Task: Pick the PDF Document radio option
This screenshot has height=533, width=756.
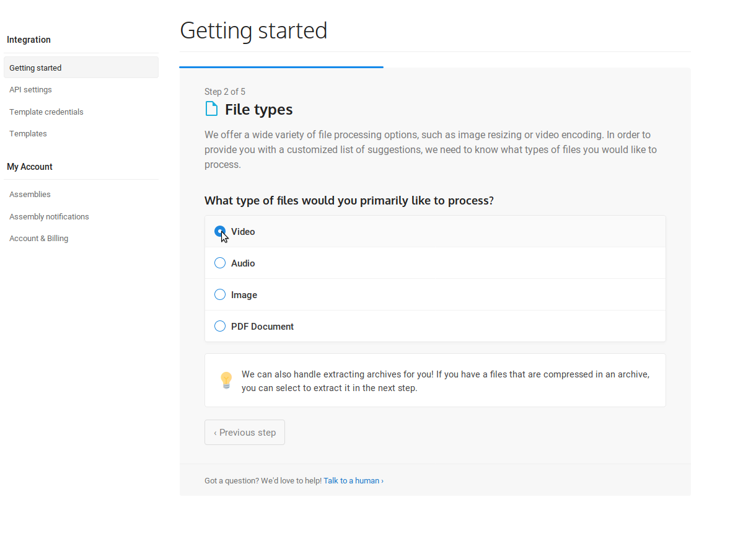Action: pyautogui.click(x=220, y=326)
